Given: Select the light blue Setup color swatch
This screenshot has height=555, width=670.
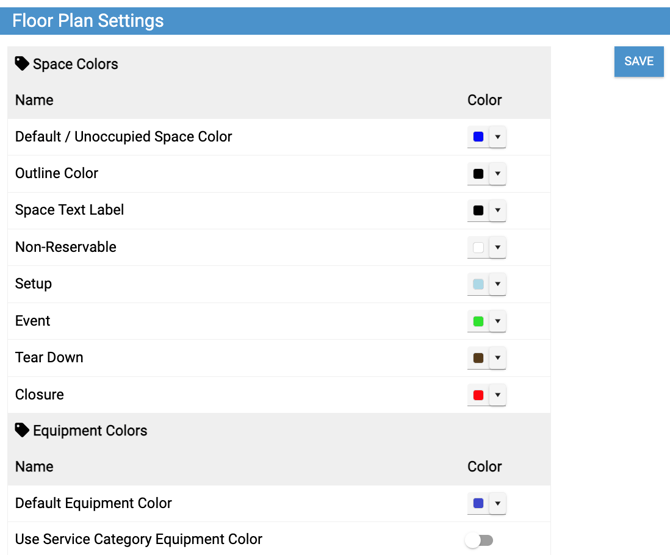Looking at the screenshot, I should [478, 285].
